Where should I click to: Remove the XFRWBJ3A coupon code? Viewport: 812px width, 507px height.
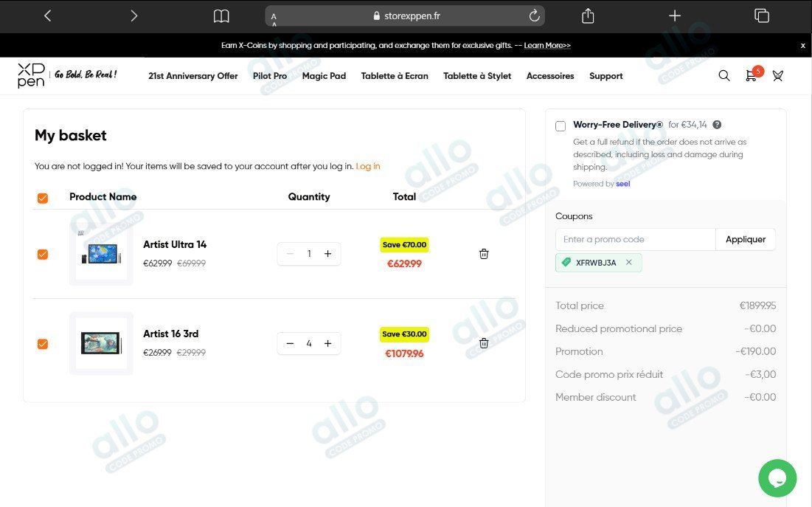628,262
